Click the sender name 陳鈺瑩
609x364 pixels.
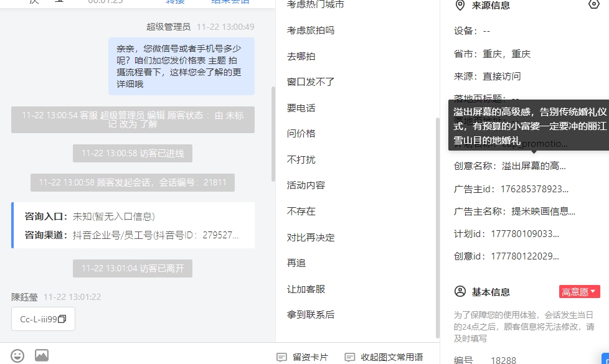(24, 297)
